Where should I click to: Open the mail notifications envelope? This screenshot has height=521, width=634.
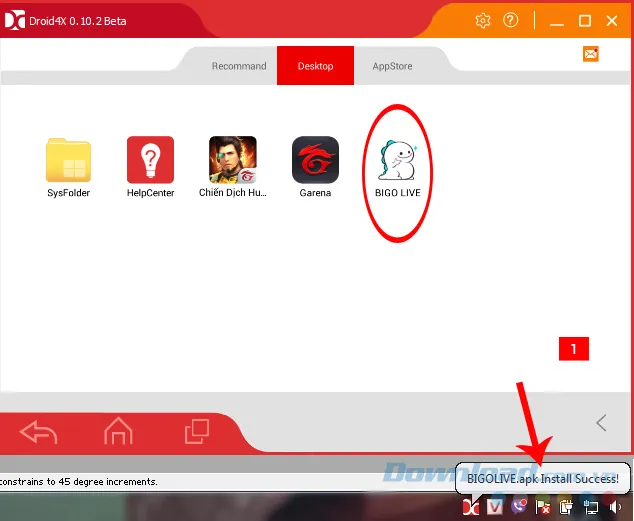coord(591,54)
